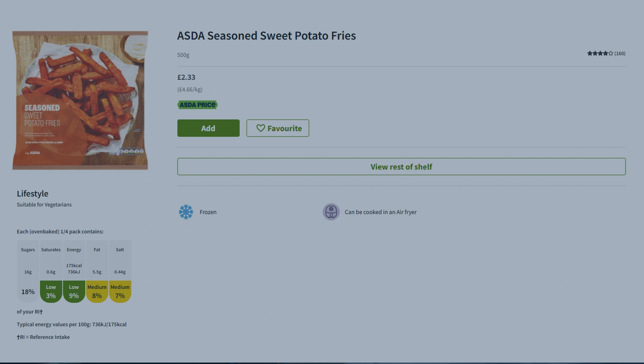
Task: Click the green Low Saturates label
Action: (51, 292)
